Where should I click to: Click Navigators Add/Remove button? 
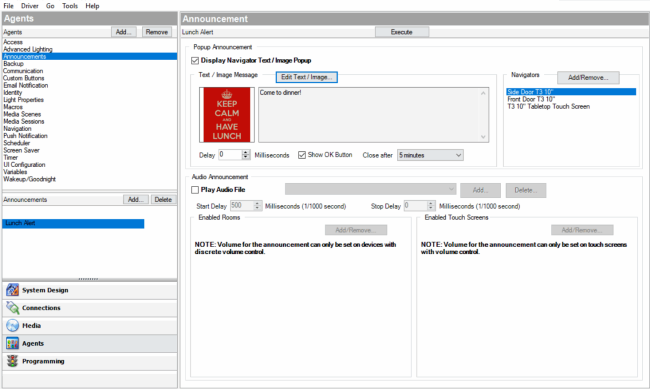588,78
